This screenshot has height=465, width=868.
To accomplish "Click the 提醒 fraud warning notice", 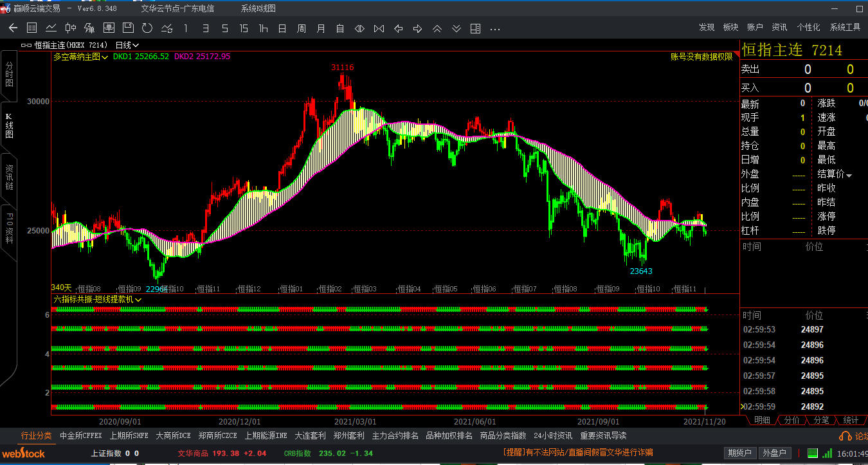I will pos(578,453).
